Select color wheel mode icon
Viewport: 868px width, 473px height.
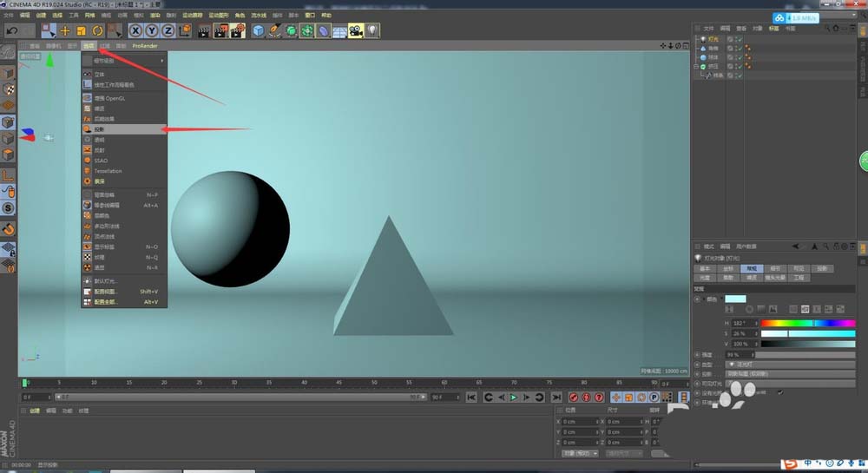[749, 309]
